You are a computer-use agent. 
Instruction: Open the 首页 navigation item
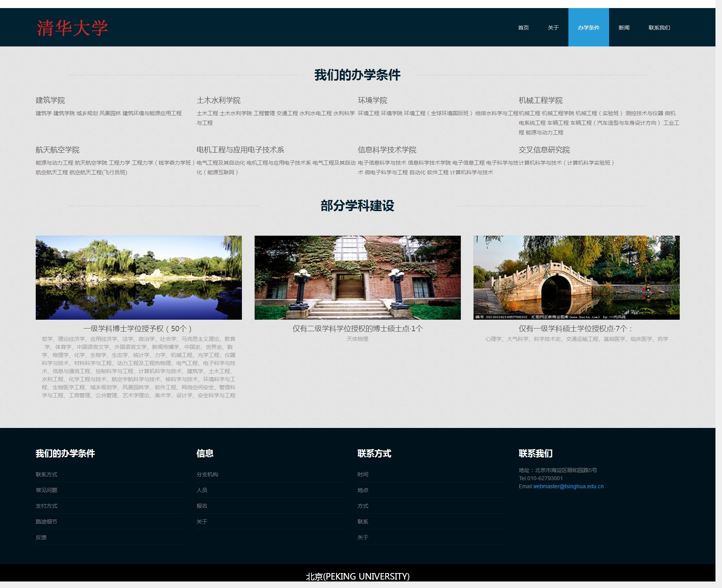pyautogui.click(x=523, y=28)
